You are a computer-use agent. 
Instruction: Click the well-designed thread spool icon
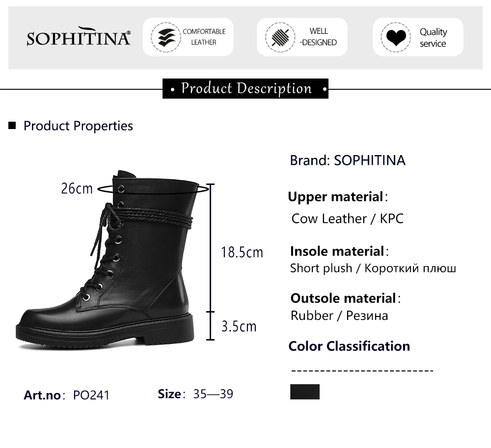pyautogui.click(x=280, y=37)
